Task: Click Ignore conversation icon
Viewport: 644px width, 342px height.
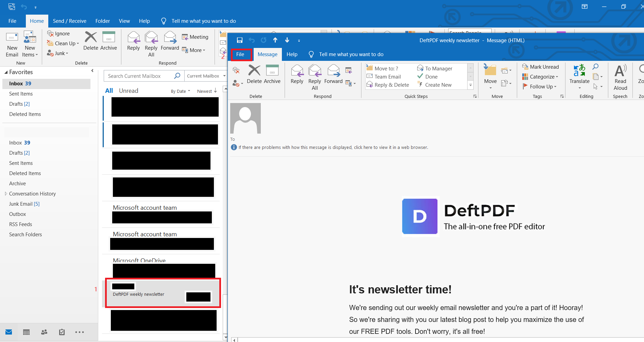Action: pos(58,33)
